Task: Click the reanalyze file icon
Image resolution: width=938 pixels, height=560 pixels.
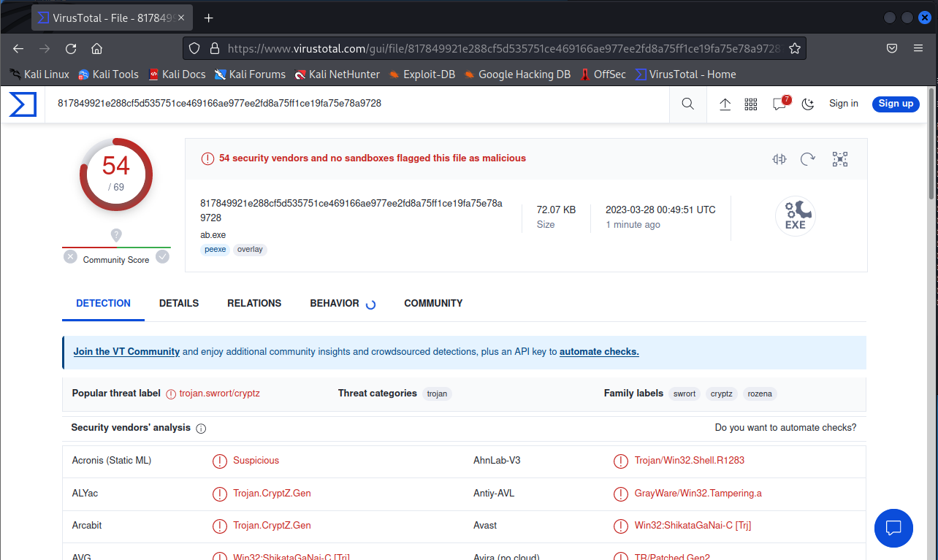Action: pyautogui.click(x=808, y=159)
